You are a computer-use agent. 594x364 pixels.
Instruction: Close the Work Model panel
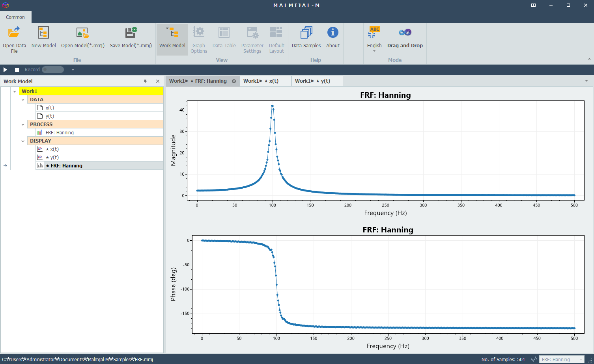(158, 81)
